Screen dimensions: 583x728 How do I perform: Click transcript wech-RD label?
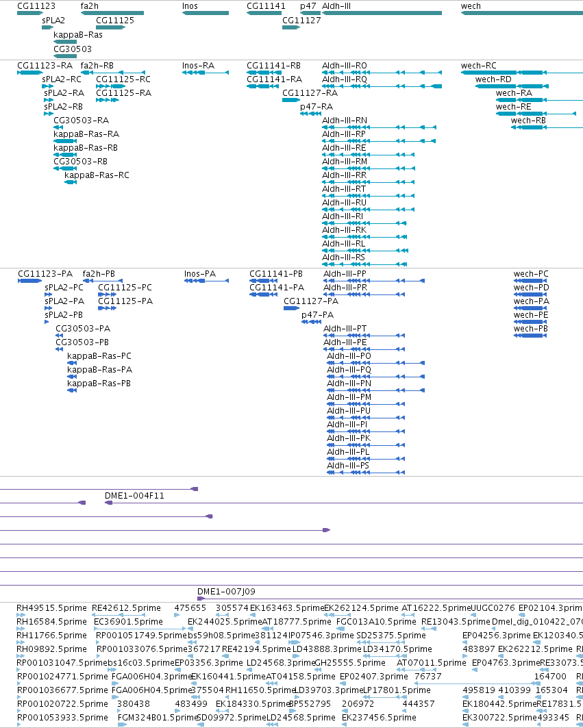pos(493,79)
